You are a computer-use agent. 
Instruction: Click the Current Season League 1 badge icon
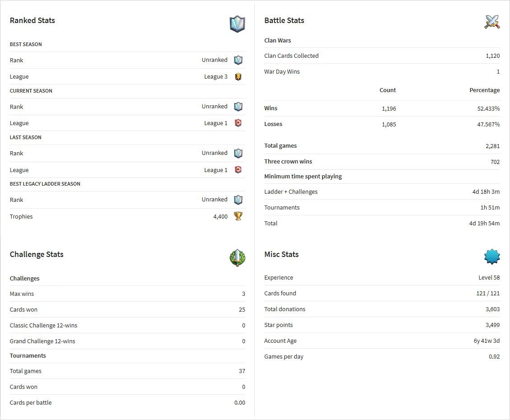pos(238,123)
